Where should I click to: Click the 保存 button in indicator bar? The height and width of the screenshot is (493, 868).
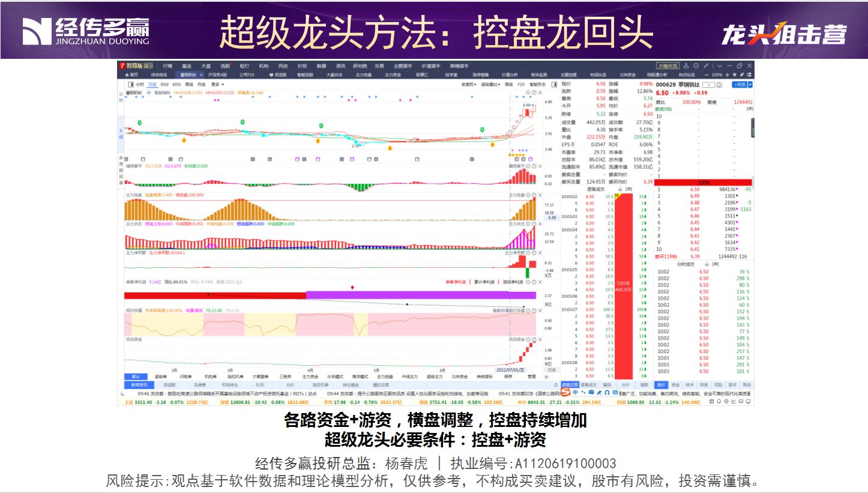(508, 377)
